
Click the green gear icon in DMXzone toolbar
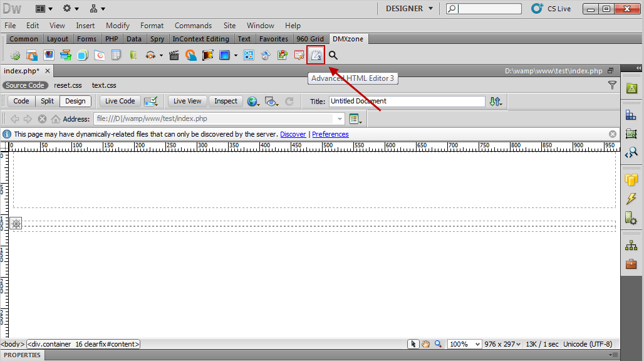tap(15, 55)
